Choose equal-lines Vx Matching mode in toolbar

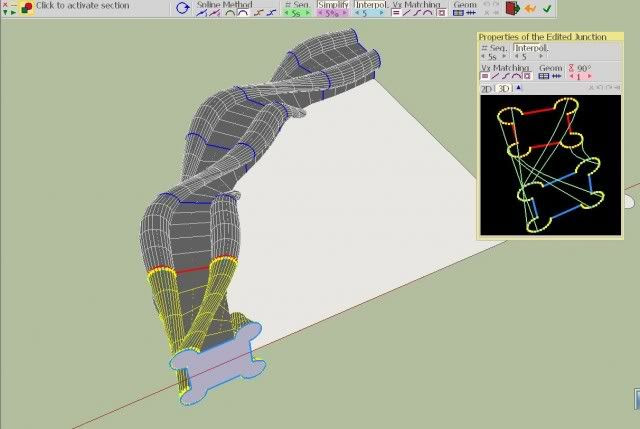pyautogui.click(x=396, y=13)
